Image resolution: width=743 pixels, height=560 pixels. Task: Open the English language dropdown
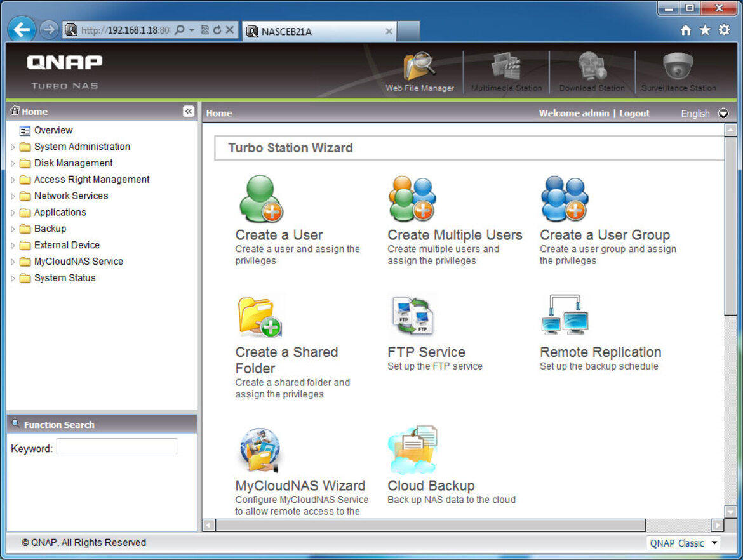[x=723, y=113]
